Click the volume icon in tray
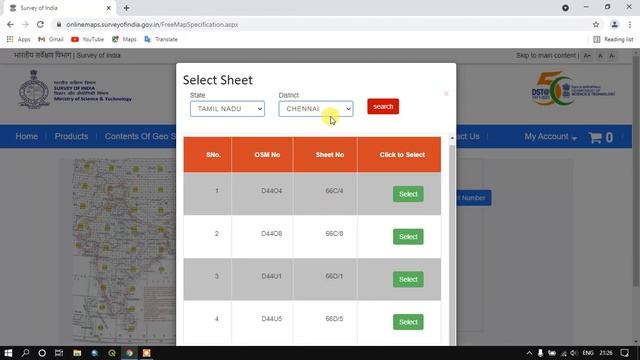640x360 pixels. click(574, 353)
